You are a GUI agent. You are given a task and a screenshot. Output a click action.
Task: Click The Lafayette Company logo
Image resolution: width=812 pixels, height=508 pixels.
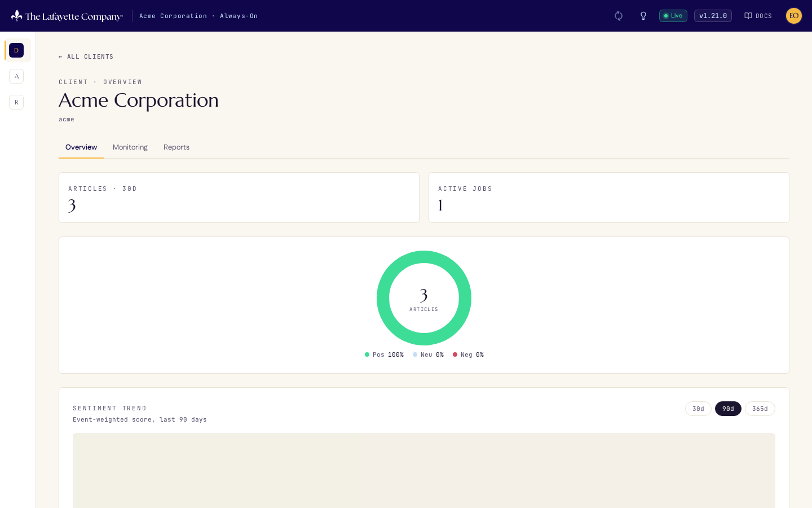67,16
